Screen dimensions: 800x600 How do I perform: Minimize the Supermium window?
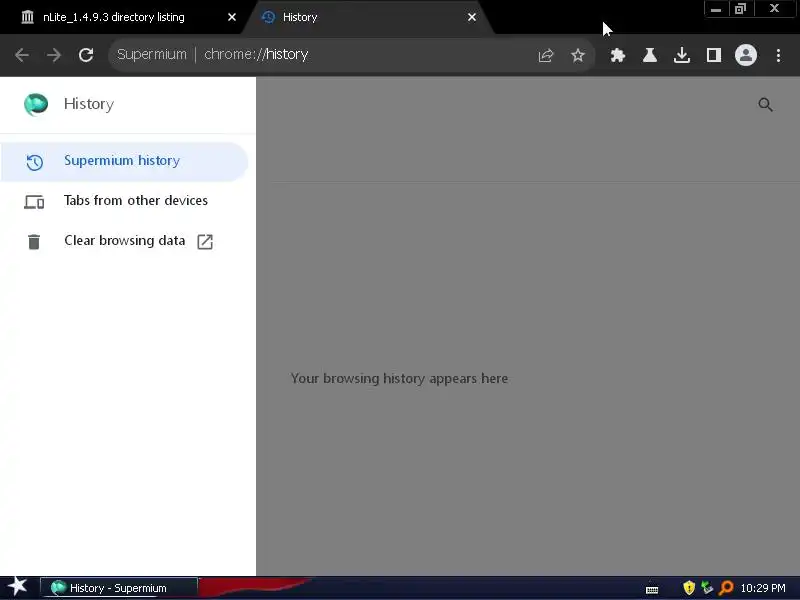[x=716, y=9]
